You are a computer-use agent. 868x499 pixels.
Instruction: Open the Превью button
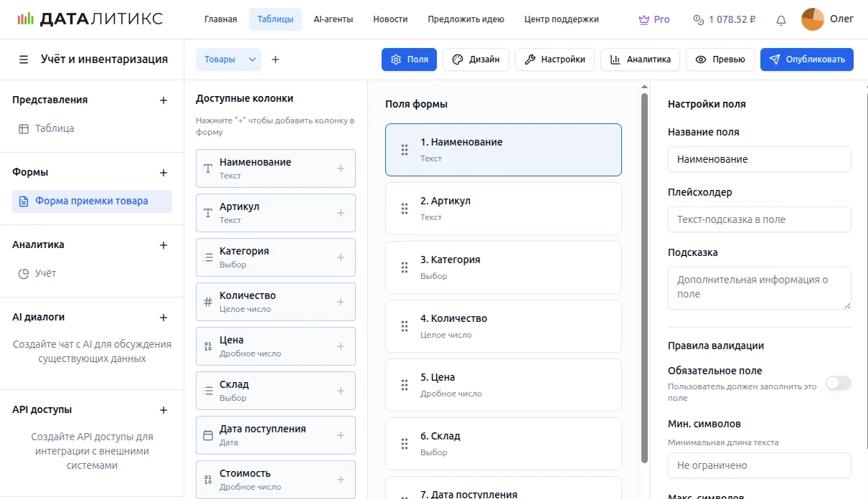[x=720, y=60]
